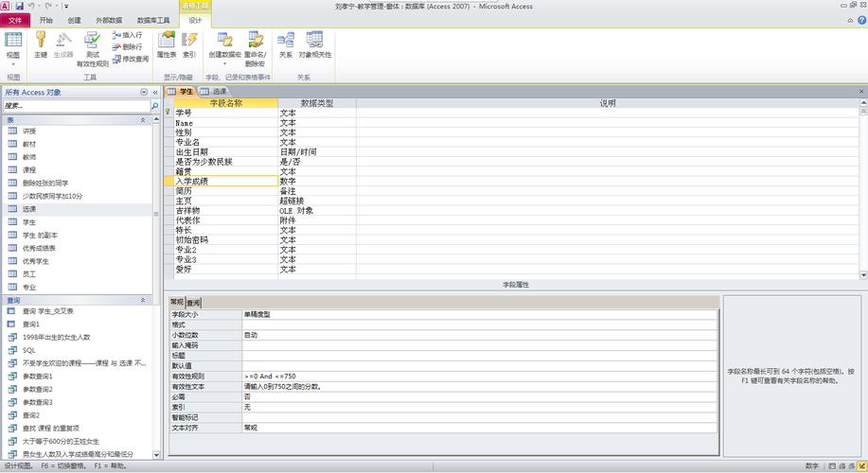The image size is (868, 473).
Task: Switch to the 选课 table tab
Action: click(x=214, y=92)
